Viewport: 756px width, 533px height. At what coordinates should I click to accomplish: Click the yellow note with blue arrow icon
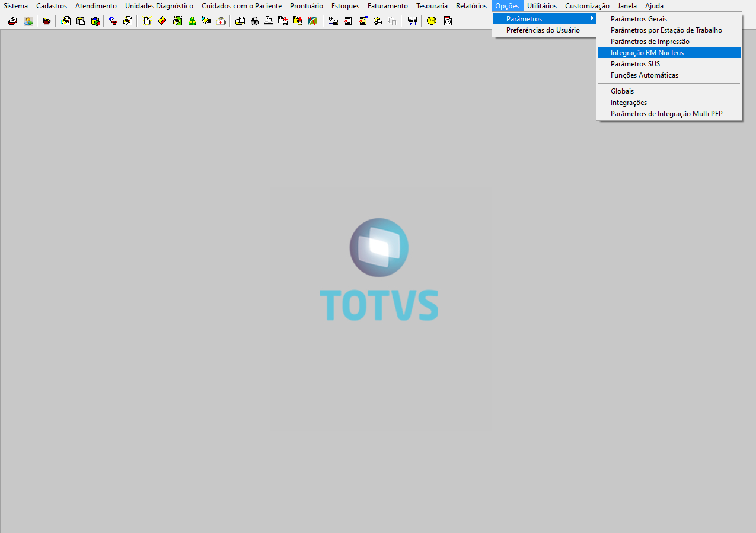pyautogui.click(x=362, y=21)
